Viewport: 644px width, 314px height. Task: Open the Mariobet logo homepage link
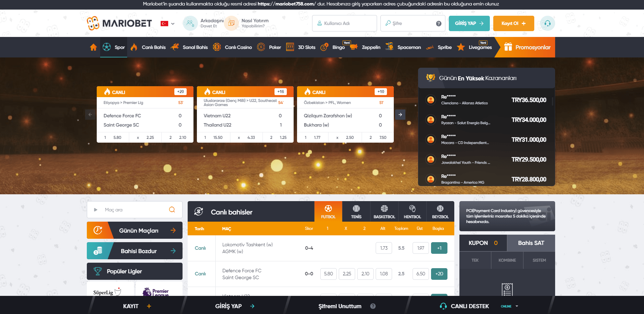(x=119, y=23)
